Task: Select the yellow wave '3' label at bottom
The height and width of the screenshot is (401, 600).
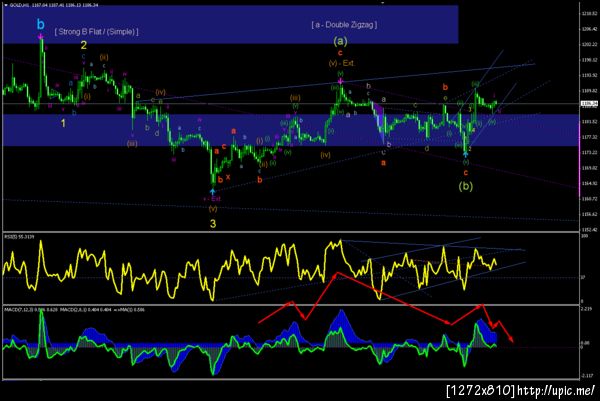Action: (x=213, y=223)
